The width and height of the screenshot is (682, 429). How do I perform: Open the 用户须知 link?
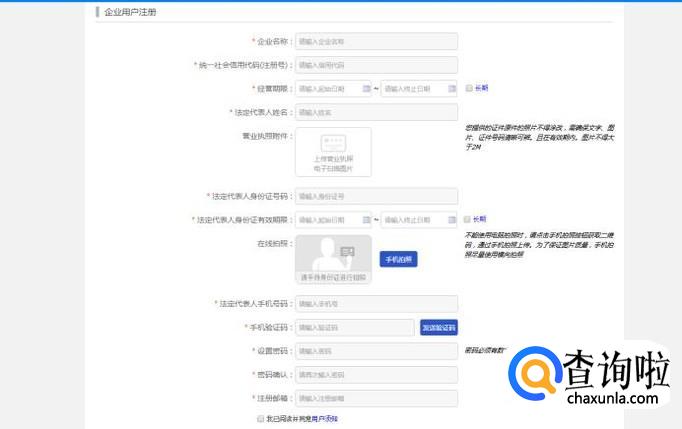[324, 419]
